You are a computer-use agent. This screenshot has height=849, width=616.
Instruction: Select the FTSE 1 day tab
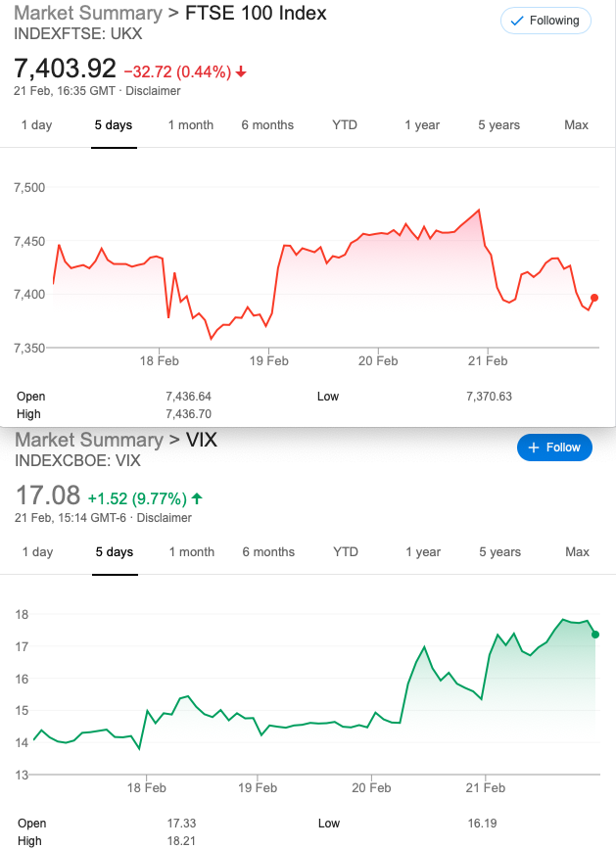[37, 125]
